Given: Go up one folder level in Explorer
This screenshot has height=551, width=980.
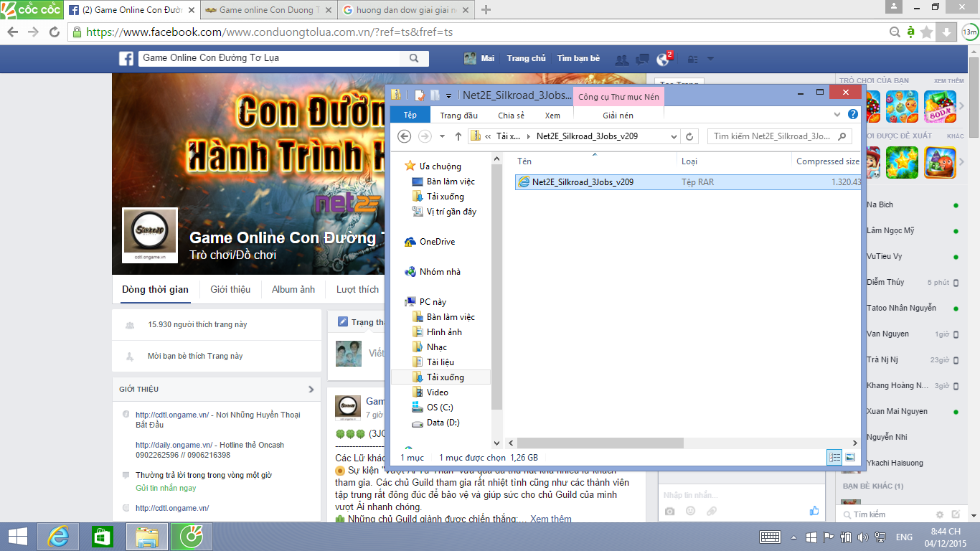Looking at the screenshot, I should [458, 136].
